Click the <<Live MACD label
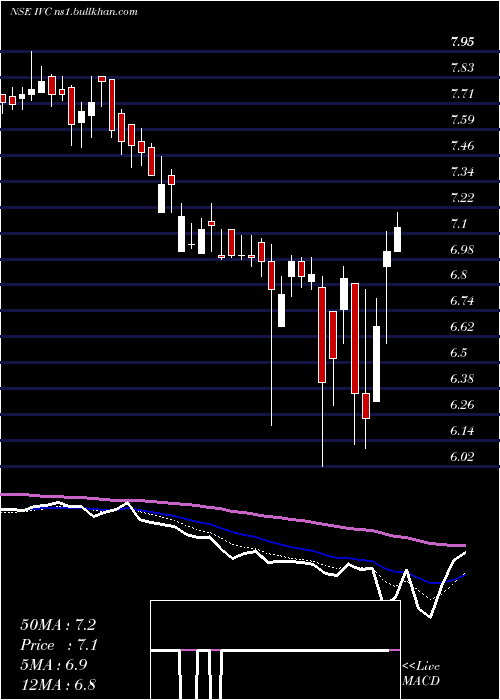The image size is (500, 700). tap(421, 674)
